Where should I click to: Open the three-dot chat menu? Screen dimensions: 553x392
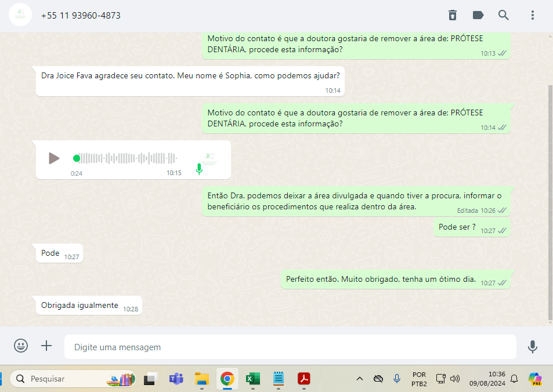pyautogui.click(x=533, y=15)
